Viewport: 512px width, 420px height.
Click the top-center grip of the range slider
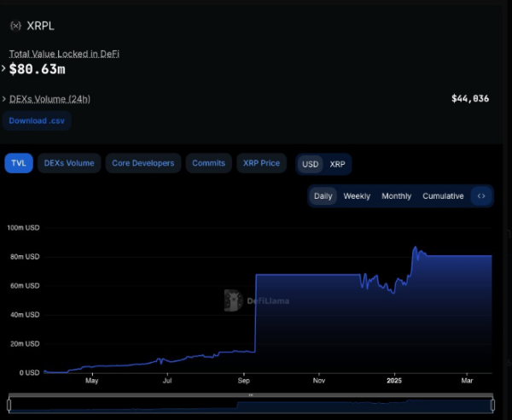point(251,395)
